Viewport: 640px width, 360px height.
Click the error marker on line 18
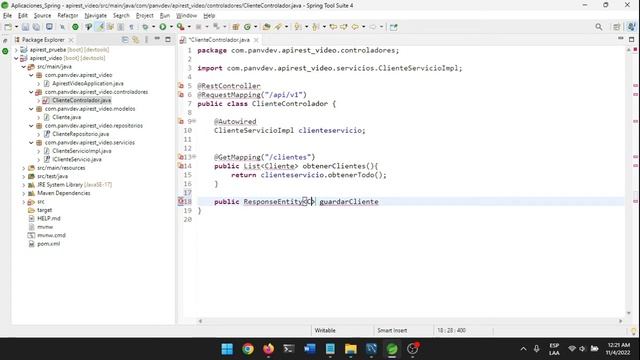pyautogui.click(x=181, y=201)
